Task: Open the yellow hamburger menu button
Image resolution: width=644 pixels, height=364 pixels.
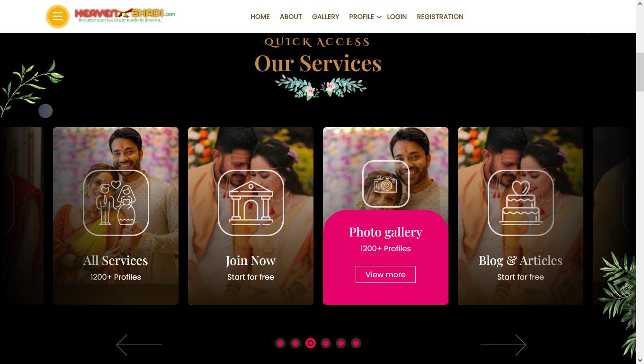Action: coord(58,17)
